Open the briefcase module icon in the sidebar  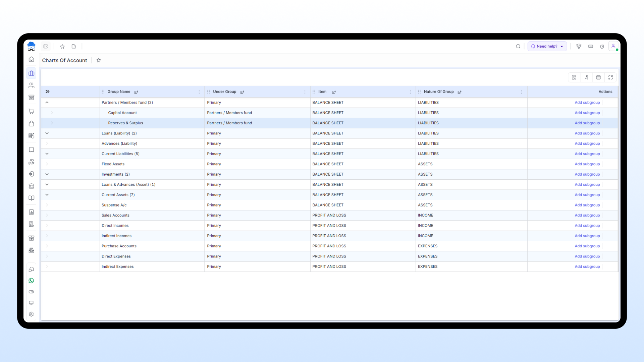pyautogui.click(x=31, y=73)
